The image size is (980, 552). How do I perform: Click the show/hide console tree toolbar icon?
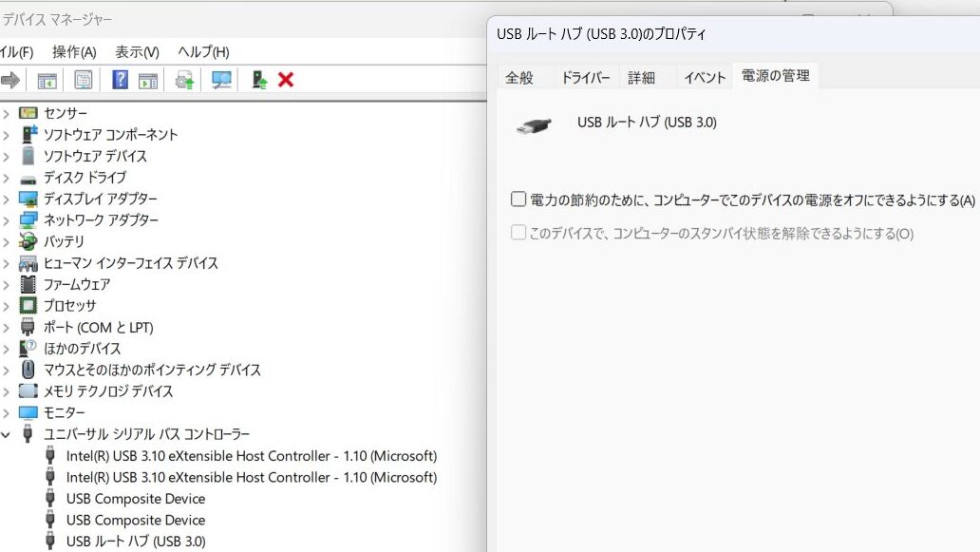coord(47,80)
